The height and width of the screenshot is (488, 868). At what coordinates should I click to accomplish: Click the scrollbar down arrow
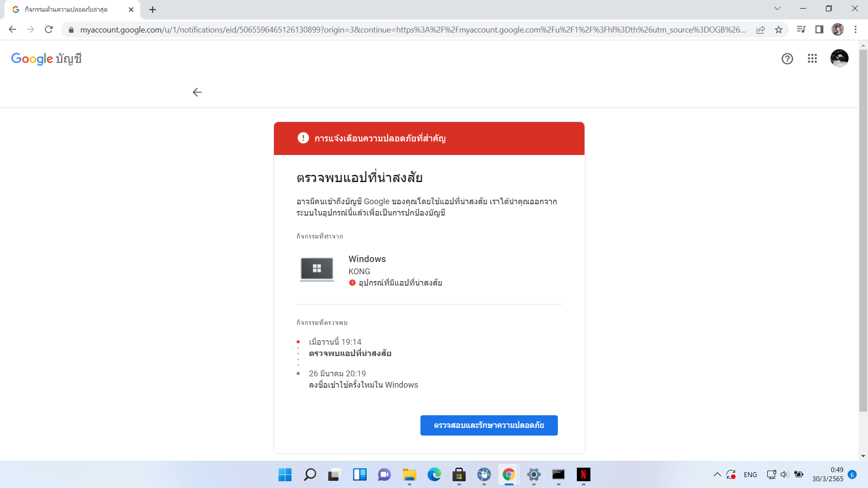pyautogui.click(x=863, y=456)
